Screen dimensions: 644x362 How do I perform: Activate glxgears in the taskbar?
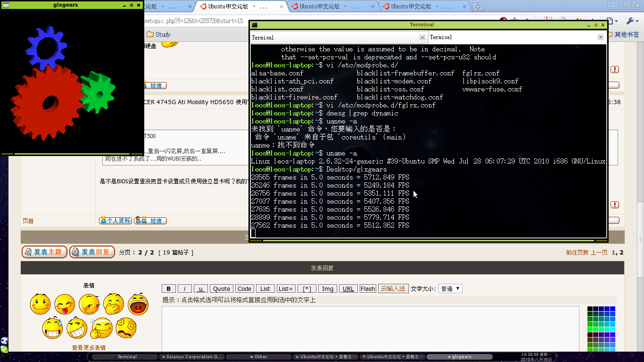tap(459, 357)
